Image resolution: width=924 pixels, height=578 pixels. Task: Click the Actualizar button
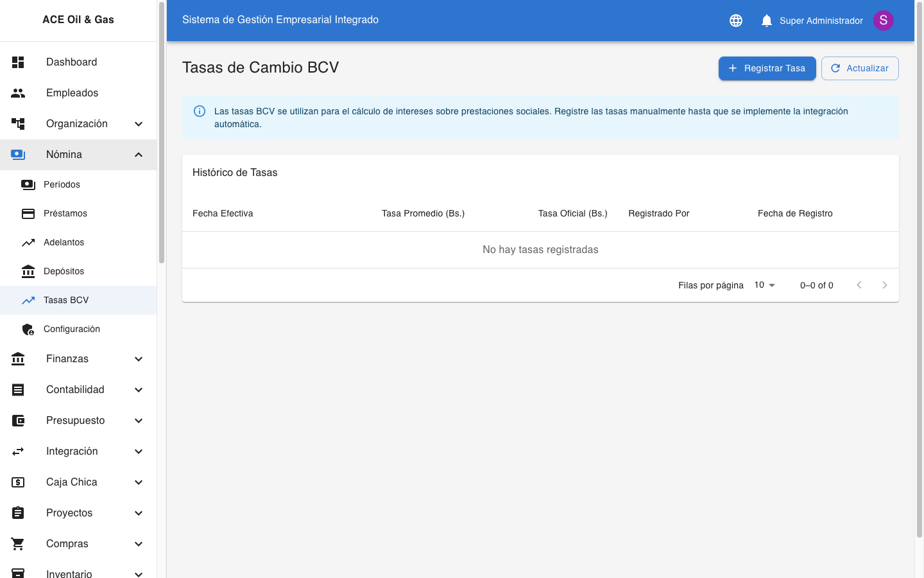860,69
